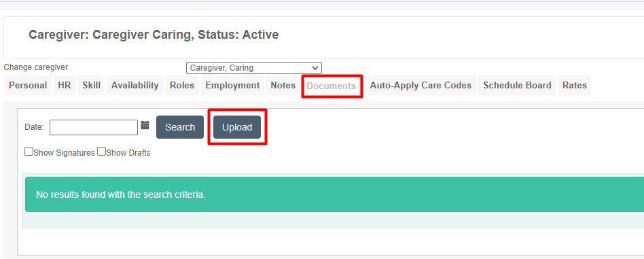Switch to the Employment tab

click(232, 86)
